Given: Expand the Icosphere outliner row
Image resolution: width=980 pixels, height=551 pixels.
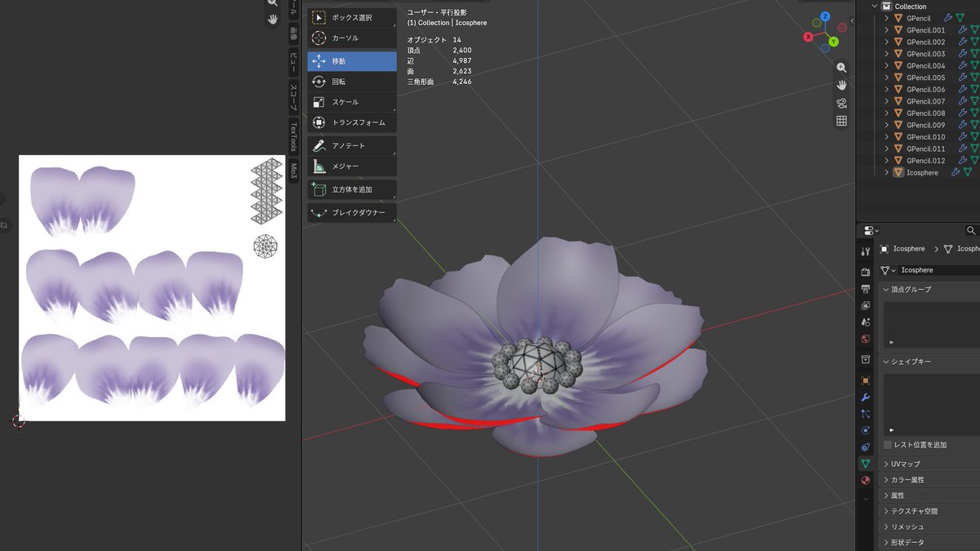Looking at the screenshot, I should pos(887,172).
